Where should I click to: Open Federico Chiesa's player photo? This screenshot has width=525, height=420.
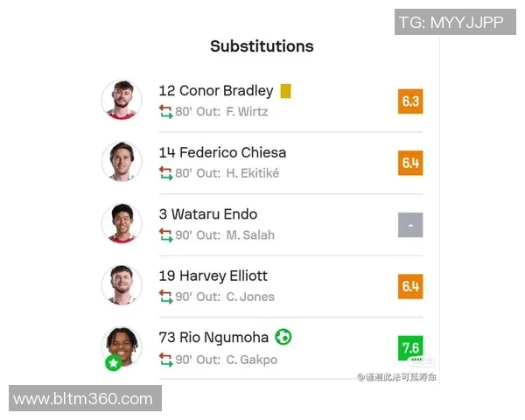(x=122, y=162)
